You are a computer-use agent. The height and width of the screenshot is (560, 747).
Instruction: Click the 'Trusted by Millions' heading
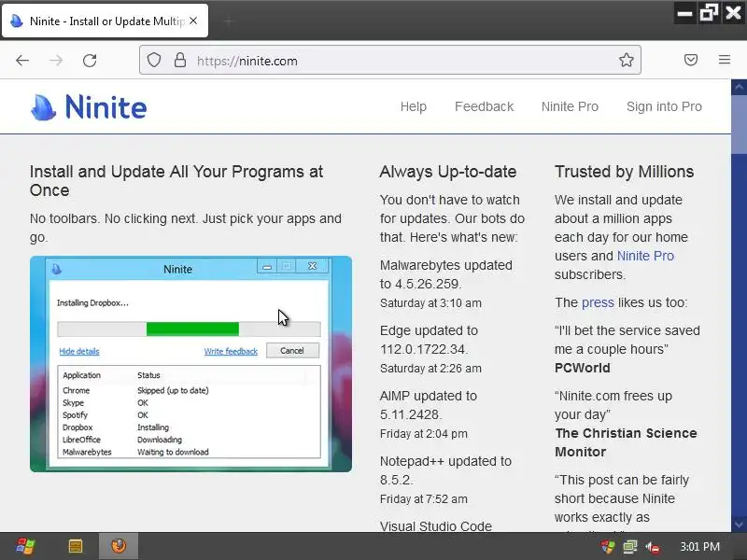624,172
